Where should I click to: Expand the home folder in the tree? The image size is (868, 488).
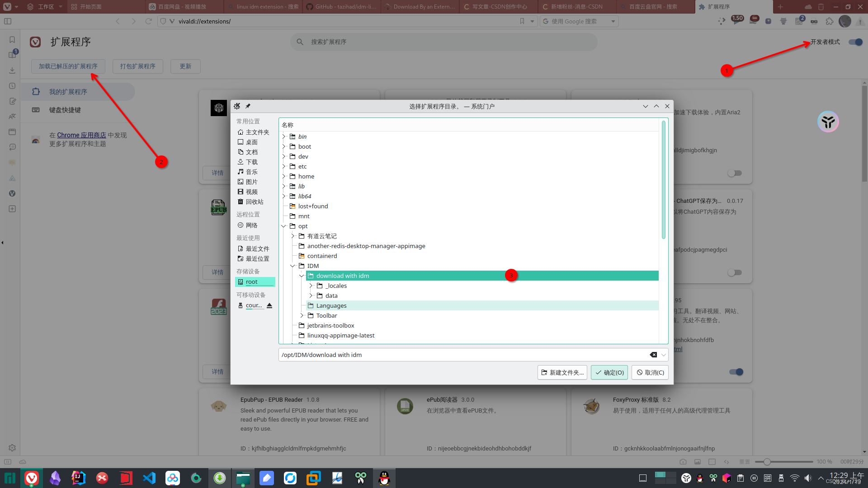[283, 176]
